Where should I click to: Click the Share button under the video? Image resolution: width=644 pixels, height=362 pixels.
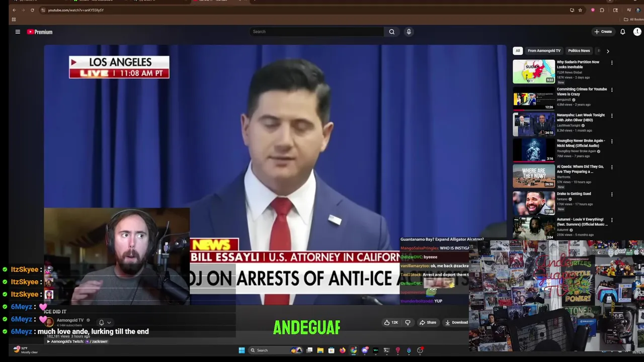pyautogui.click(x=428, y=322)
